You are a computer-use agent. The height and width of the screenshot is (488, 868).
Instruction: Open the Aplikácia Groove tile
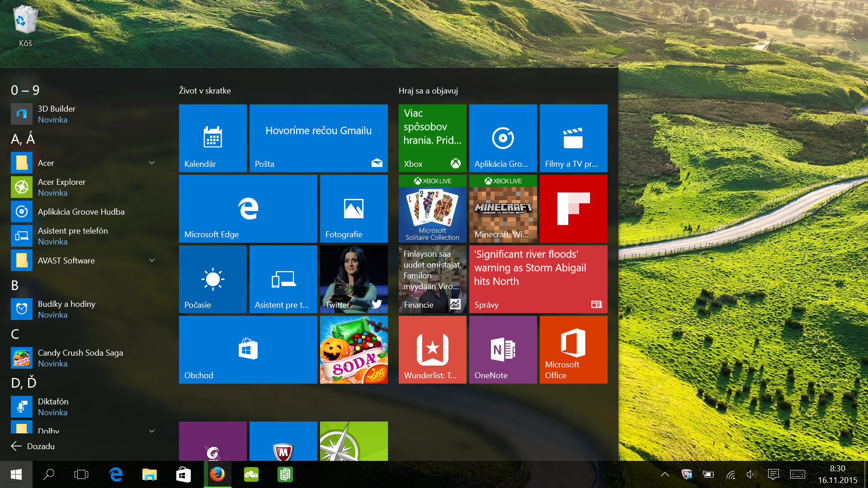[503, 138]
